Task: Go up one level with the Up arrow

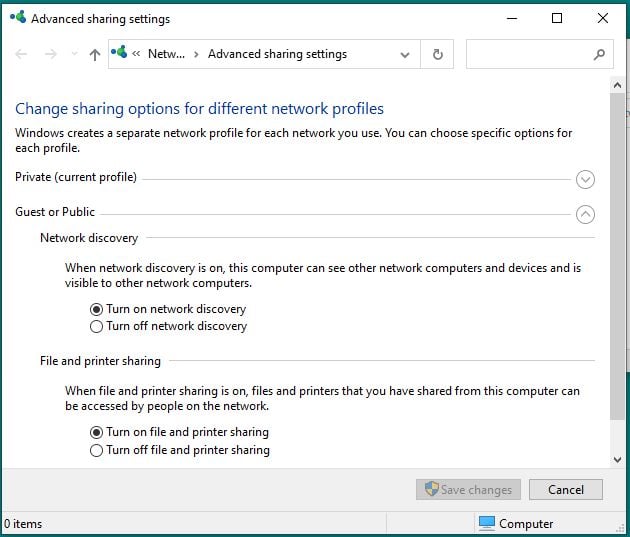Action: [x=95, y=54]
